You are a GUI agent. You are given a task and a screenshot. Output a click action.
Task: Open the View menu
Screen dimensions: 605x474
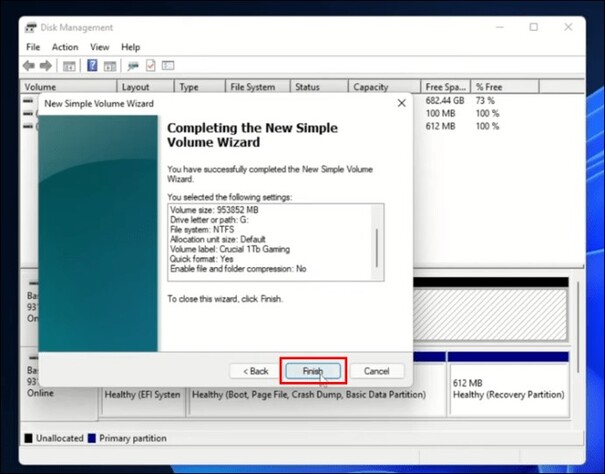coord(99,47)
